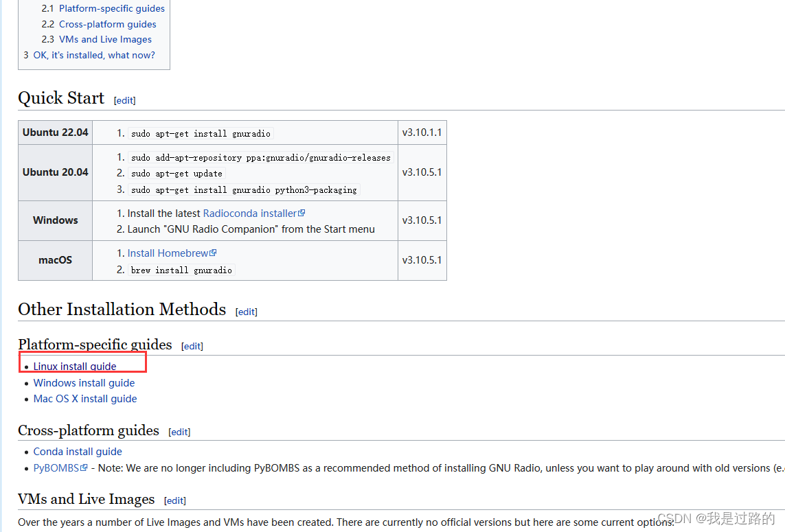The height and width of the screenshot is (532, 785).
Task: Open the Mac OS X install guide
Action: tap(85, 399)
